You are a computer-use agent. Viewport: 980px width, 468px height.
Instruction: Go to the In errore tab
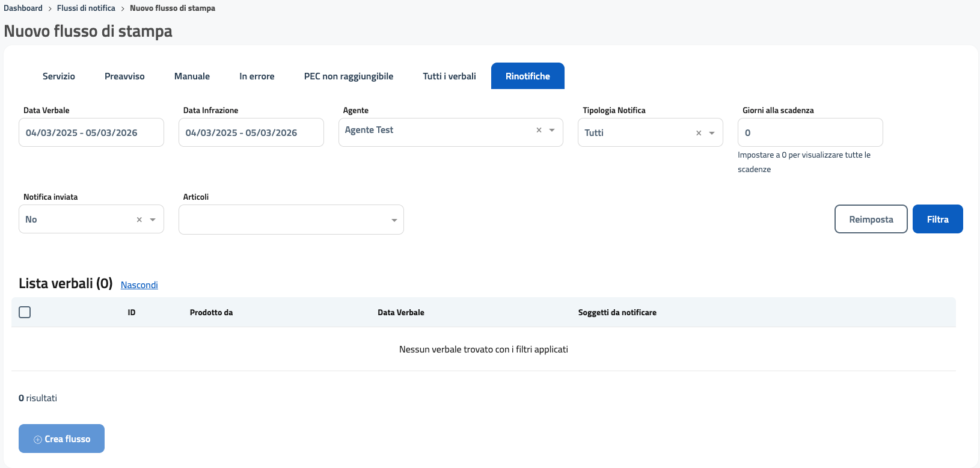coord(257,76)
